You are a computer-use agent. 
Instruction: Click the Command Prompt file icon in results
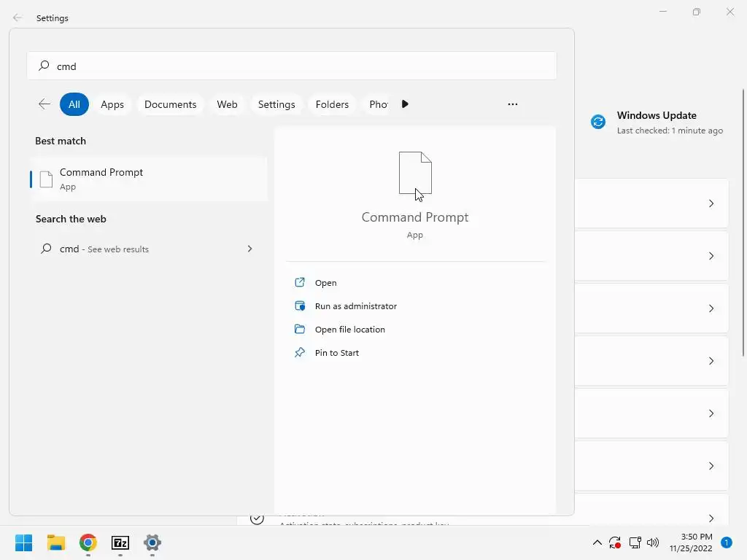[46, 179]
